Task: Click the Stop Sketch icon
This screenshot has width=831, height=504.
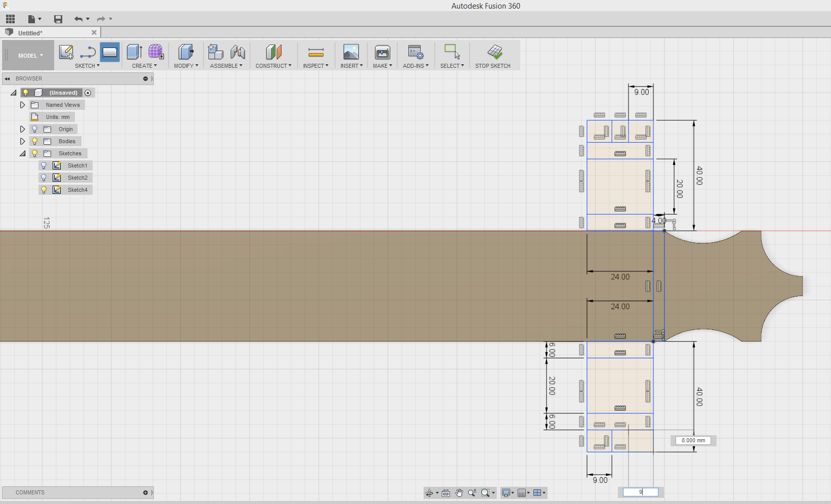Action: tap(494, 52)
